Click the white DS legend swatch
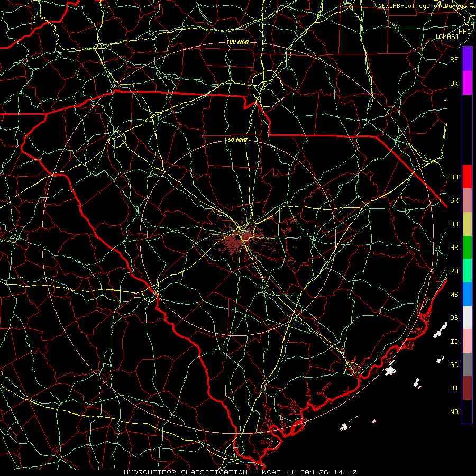 [467, 317]
